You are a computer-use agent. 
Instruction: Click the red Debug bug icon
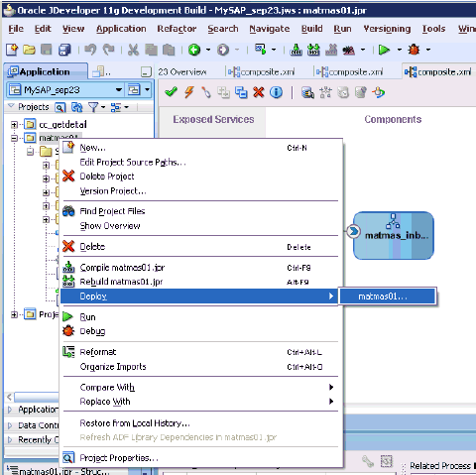coord(414,50)
